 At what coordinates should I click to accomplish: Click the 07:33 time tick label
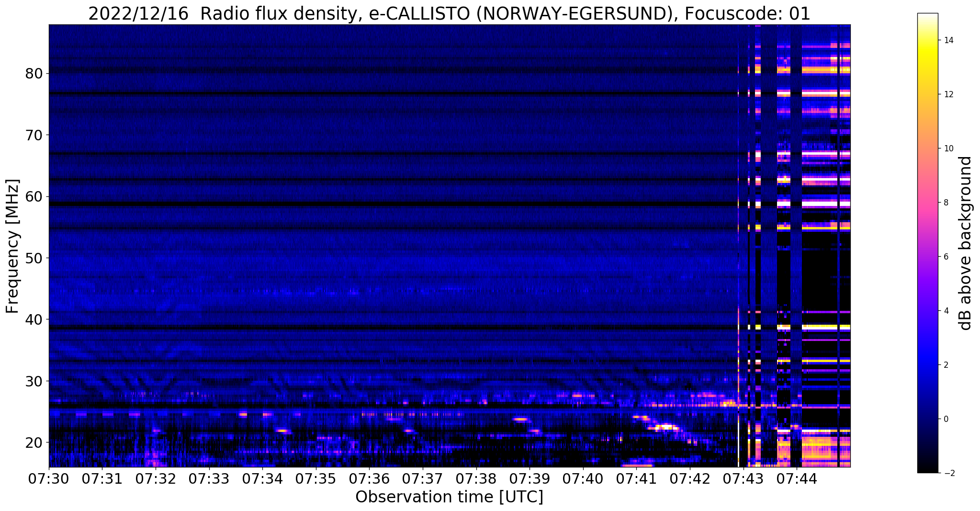tap(209, 478)
